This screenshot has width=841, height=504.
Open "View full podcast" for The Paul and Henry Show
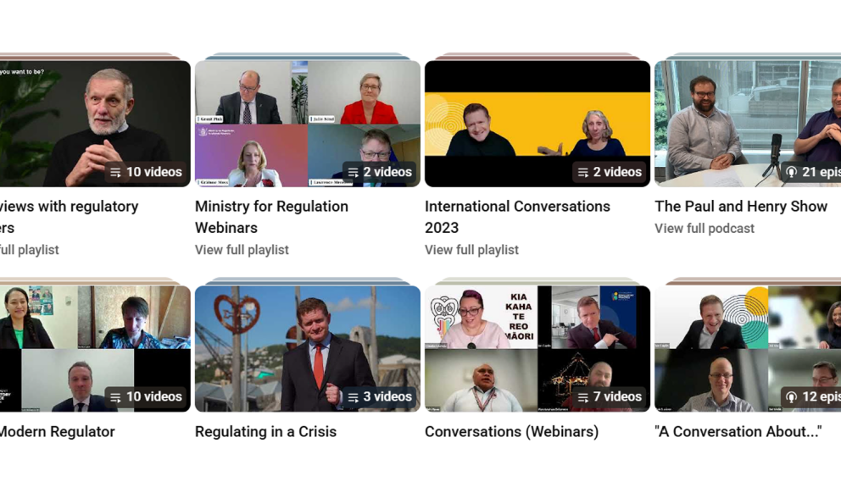click(x=704, y=228)
